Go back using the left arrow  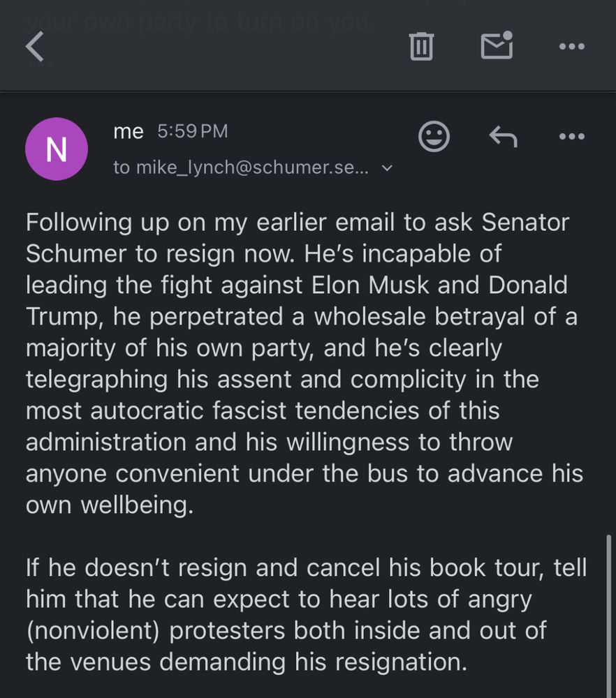coord(35,47)
